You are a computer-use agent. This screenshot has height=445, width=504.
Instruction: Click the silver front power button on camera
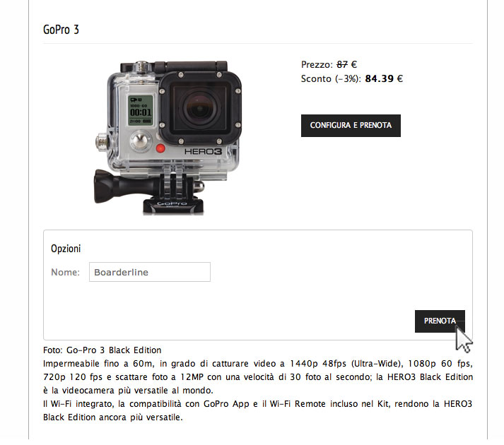coord(141,141)
